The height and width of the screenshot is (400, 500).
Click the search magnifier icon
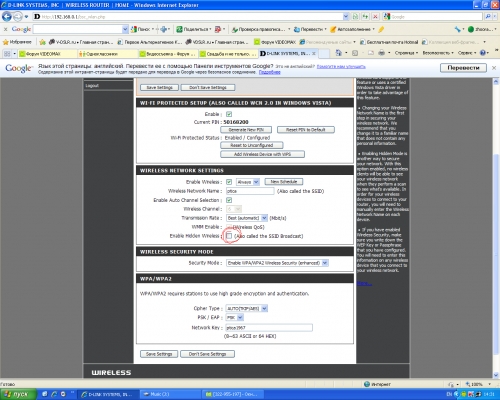point(488,16)
